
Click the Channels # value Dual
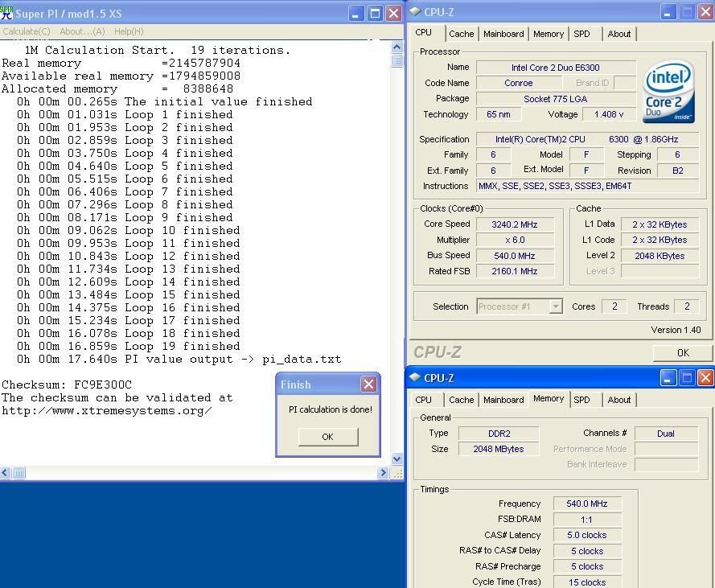666,434
